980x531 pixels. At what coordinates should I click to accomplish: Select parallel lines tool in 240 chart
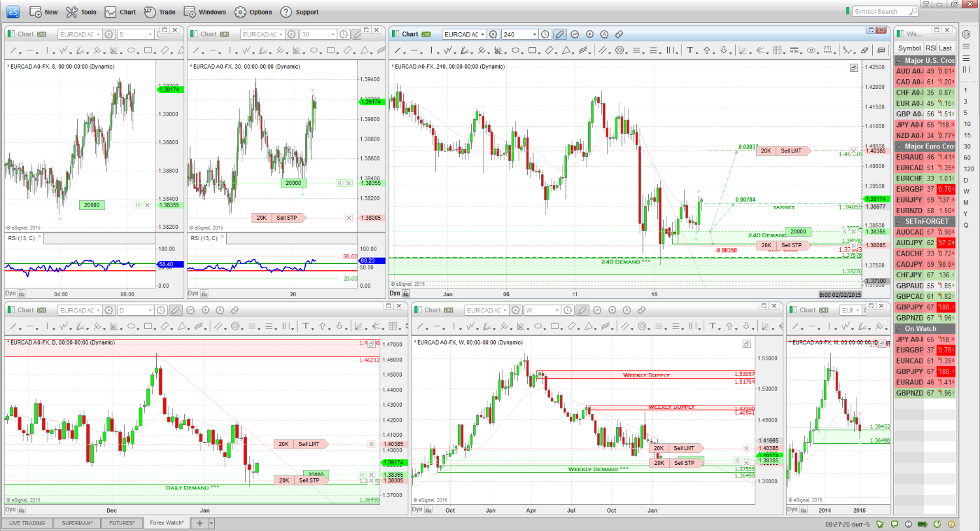(x=604, y=50)
